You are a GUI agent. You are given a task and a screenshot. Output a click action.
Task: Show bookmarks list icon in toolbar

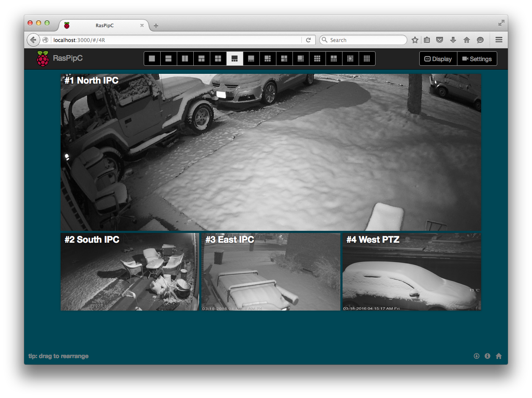pyautogui.click(x=427, y=40)
